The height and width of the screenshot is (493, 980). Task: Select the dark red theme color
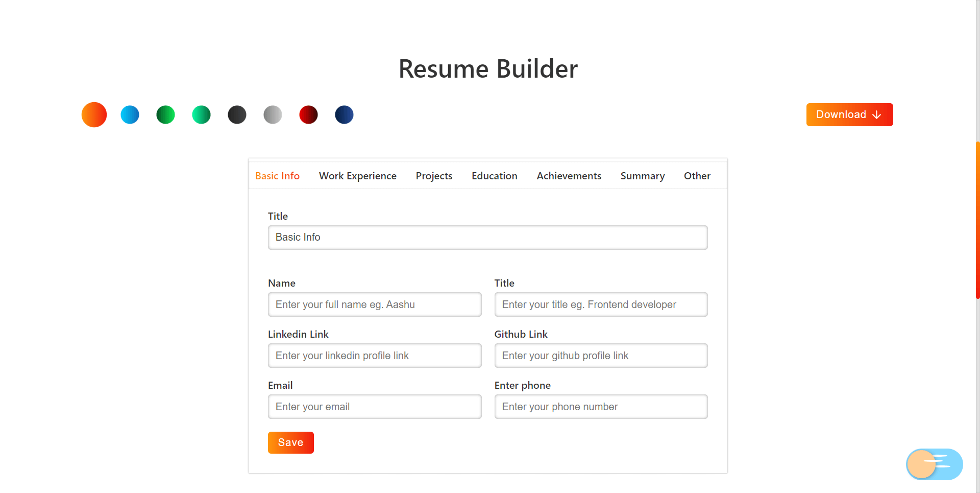tap(308, 114)
